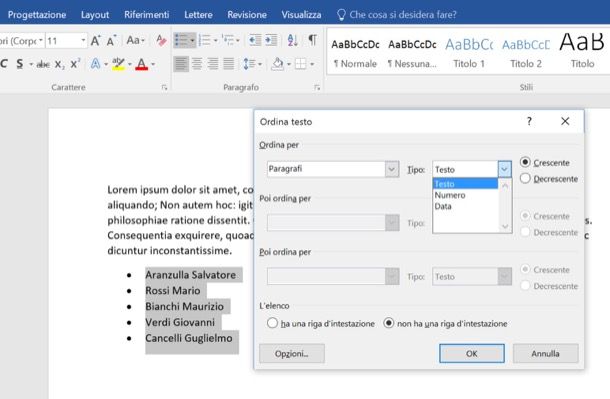610x399 pixels.
Task: Open sort Opzioni button
Action: pos(292,353)
